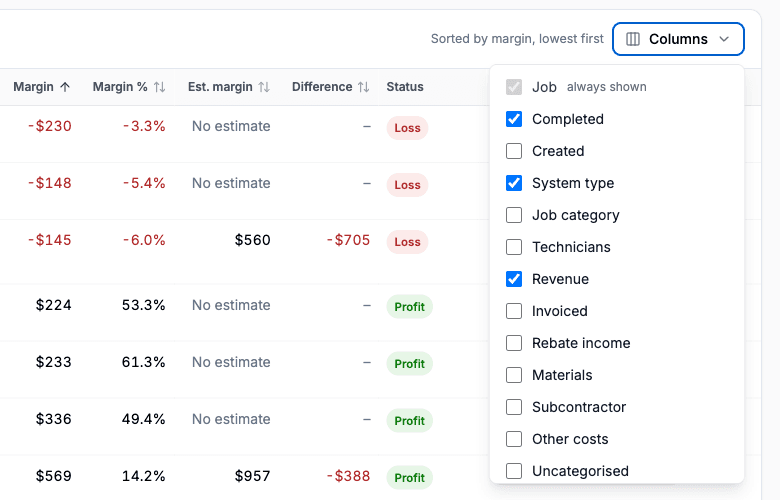Click the 53.3% margin percent cell
The width and height of the screenshot is (780, 500).
[x=144, y=304]
